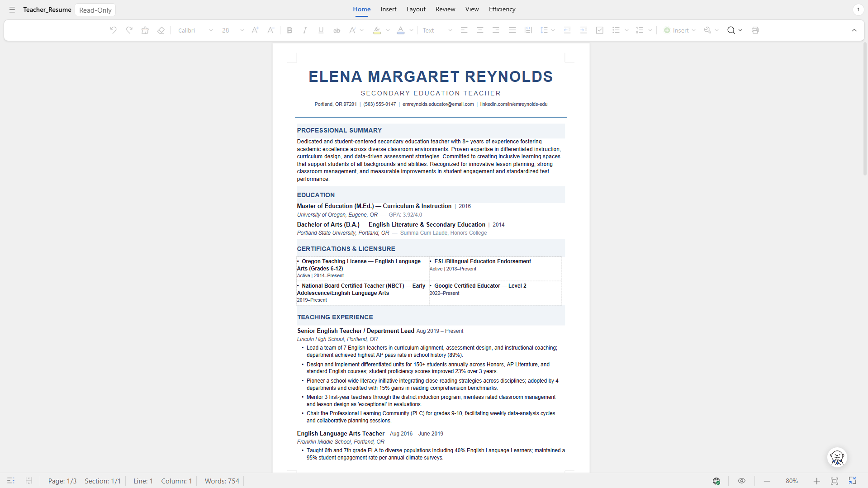Center align text

480,30
